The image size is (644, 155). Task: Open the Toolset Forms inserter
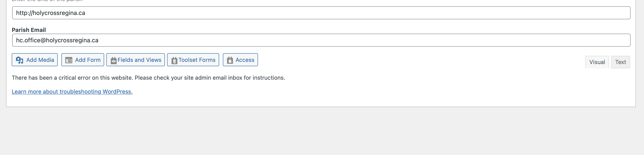click(x=193, y=60)
